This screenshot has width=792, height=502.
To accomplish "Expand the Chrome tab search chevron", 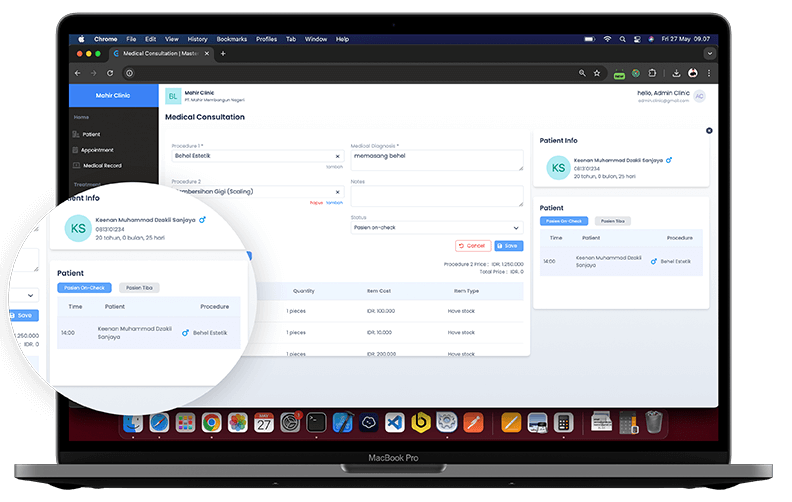I will point(709,53).
